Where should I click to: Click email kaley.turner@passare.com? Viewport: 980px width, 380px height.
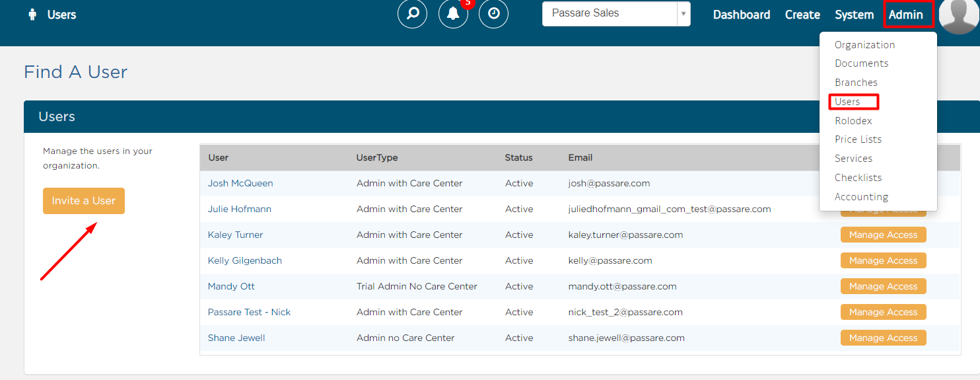click(625, 235)
